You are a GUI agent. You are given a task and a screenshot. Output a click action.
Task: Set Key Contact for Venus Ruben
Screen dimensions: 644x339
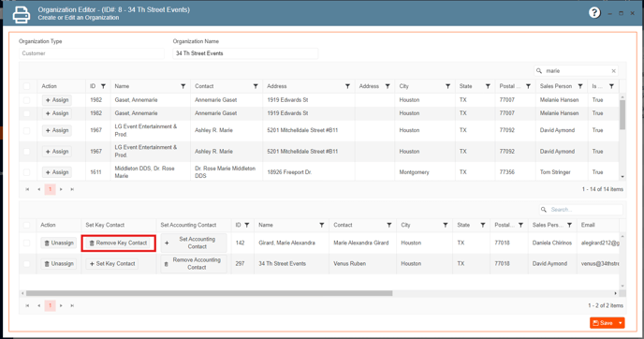112,264
